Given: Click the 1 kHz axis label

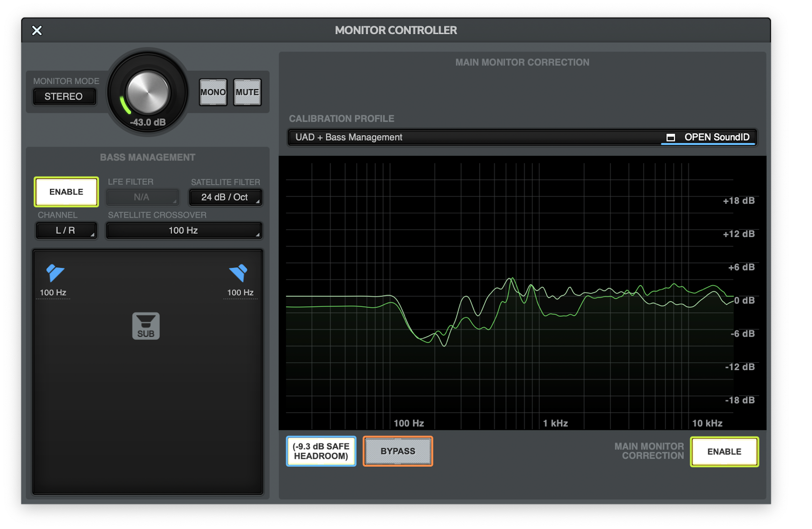Looking at the screenshot, I should click(x=555, y=424).
